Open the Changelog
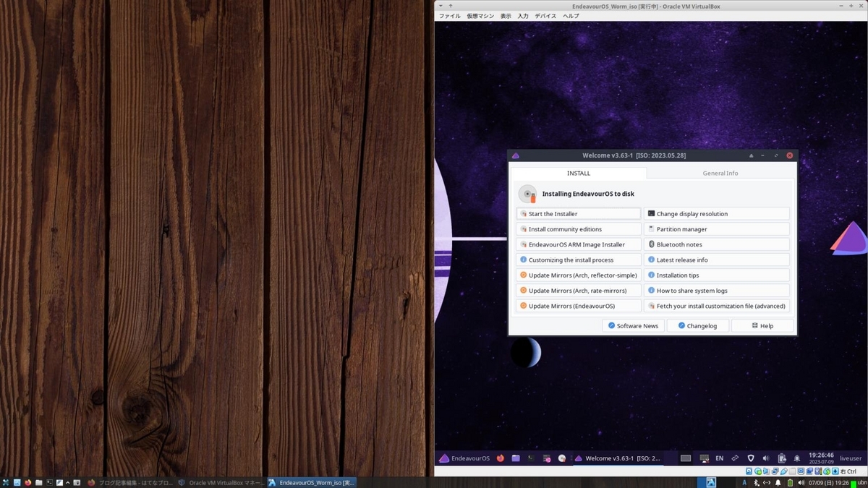This screenshot has height=488, width=868. pos(697,326)
